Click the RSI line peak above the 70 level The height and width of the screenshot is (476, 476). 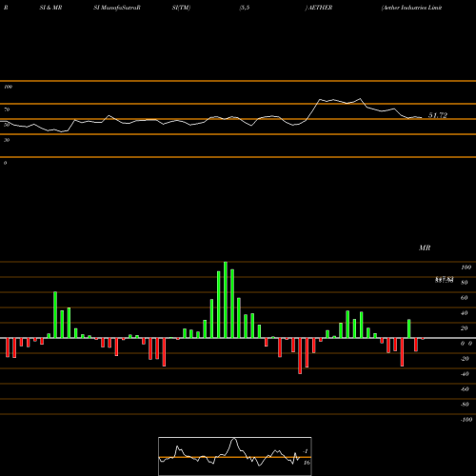point(360,99)
